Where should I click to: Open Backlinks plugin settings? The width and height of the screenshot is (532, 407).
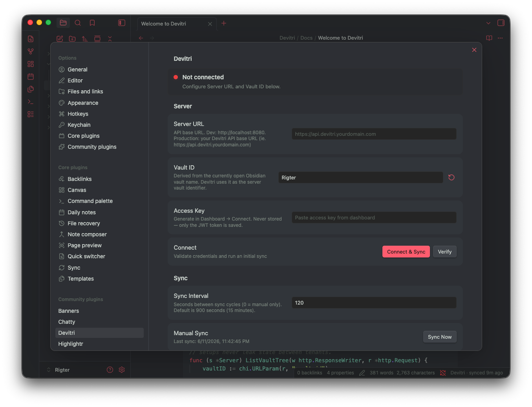pyautogui.click(x=99, y=179)
